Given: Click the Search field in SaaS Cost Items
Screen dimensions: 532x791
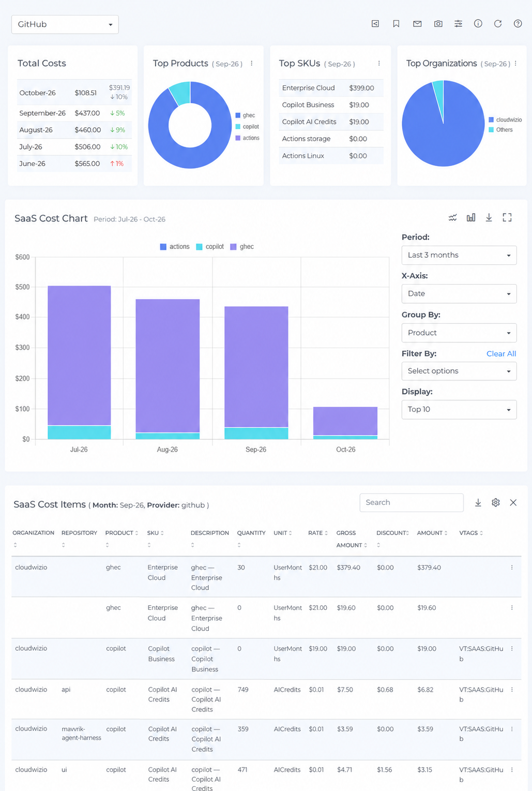Looking at the screenshot, I should point(412,503).
